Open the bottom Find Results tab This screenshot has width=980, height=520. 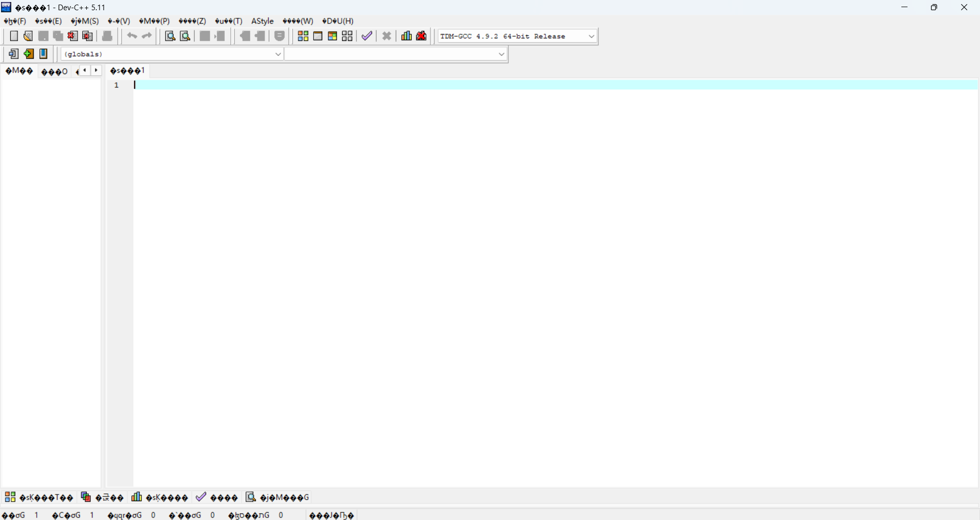277,497
